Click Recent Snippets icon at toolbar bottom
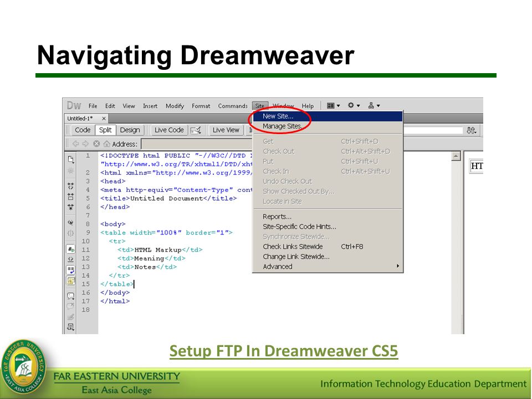The width and height of the screenshot is (532, 399). click(x=70, y=327)
